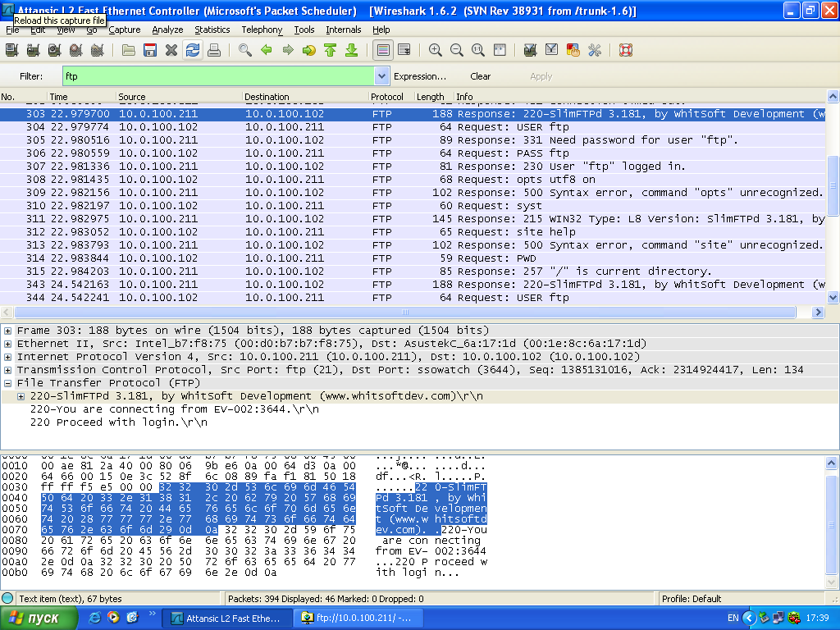Expand the 220-SlimFTPd 3.181 response node
The image size is (840, 630).
(21, 396)
